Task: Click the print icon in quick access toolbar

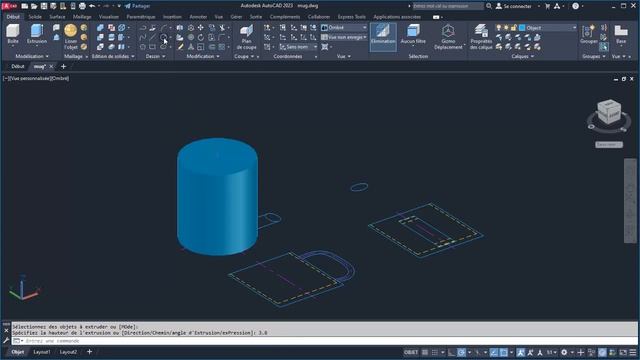Action: pos(82,6)
